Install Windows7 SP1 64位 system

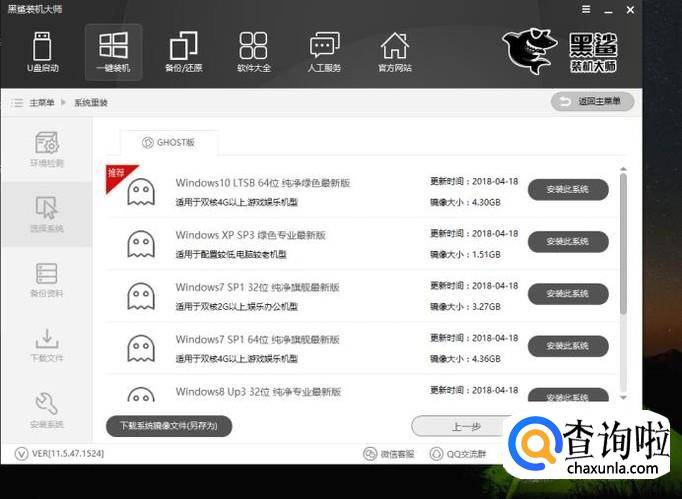tap(568, 346)
